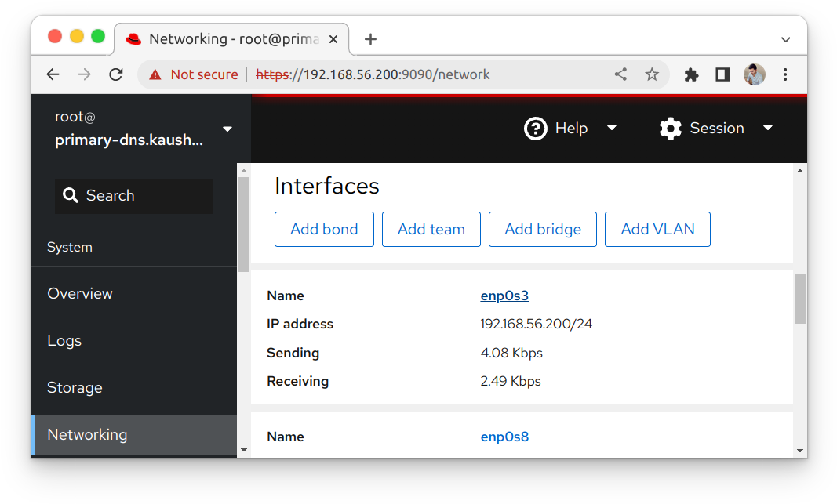The height and width of the screenshot is (504, 837).
Task: Select Networking in the sidebar
Action: point(88,434)
